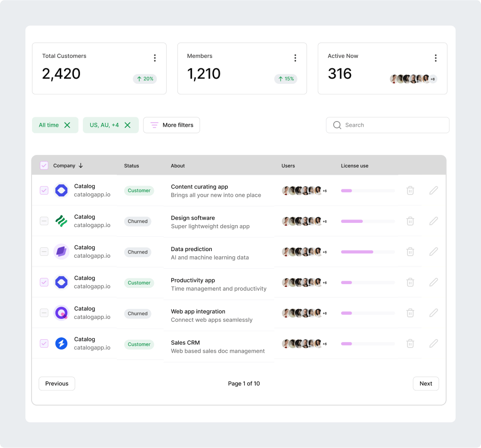Click the Status column header
The height and width of the screenshot is (448, 481).
coord(131,166)
